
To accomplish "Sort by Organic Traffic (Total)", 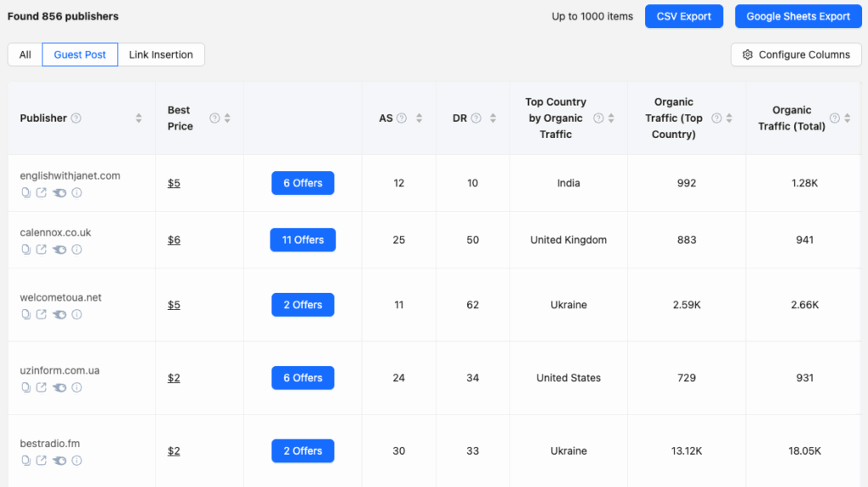I will point(847,119).
